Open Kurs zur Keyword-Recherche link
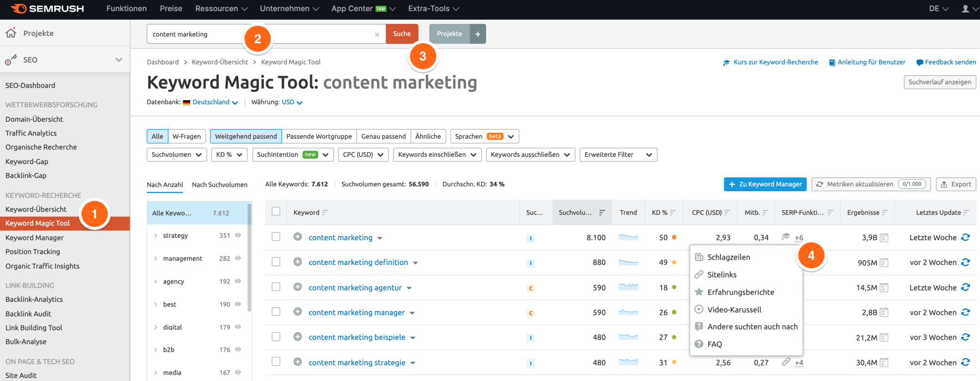Viewport: 980px width, 381px height. click(770, 62)
